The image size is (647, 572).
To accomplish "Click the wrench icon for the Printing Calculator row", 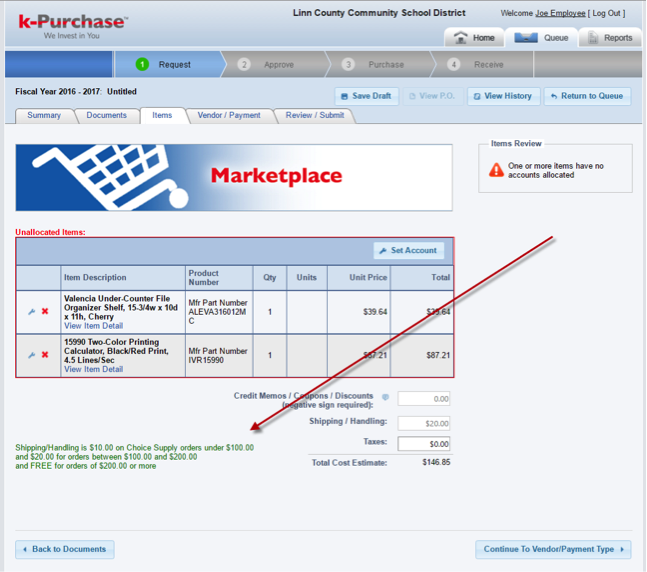I will pos(32,355).
